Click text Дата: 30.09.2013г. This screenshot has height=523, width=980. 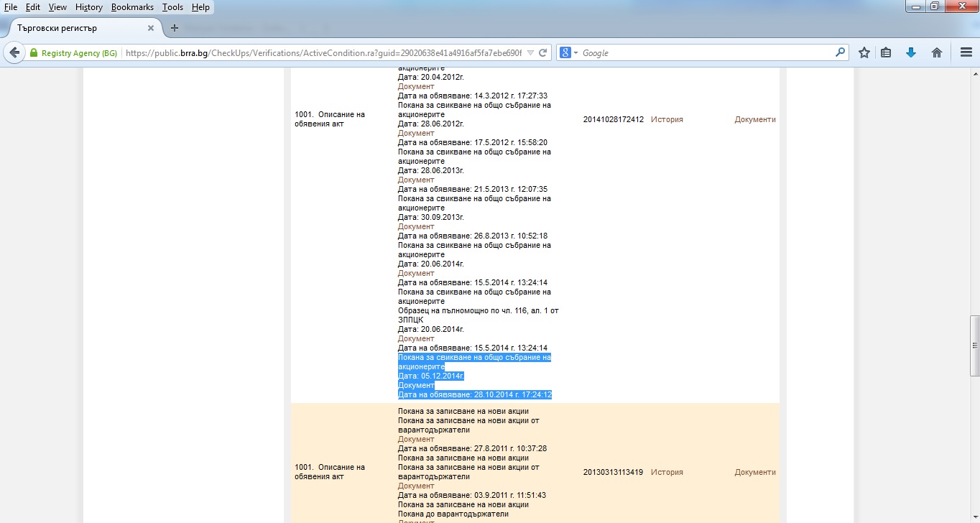[431, 218]
